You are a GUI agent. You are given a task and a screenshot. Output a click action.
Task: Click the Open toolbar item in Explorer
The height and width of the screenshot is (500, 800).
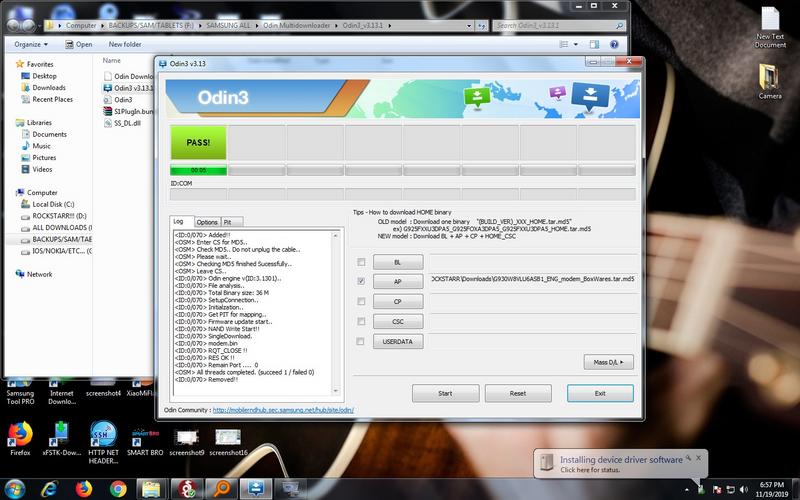click(x=79, y=44)
